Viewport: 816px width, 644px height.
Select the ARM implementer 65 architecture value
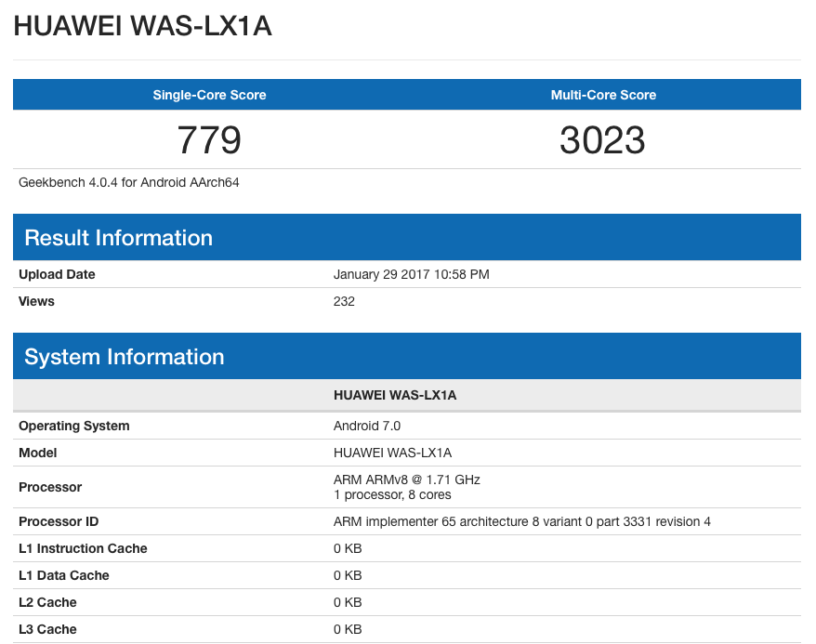coord(522,521)
